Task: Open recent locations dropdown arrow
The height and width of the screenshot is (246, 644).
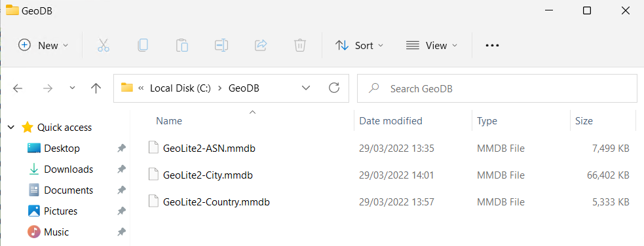Action: click(x=72, y=88)
